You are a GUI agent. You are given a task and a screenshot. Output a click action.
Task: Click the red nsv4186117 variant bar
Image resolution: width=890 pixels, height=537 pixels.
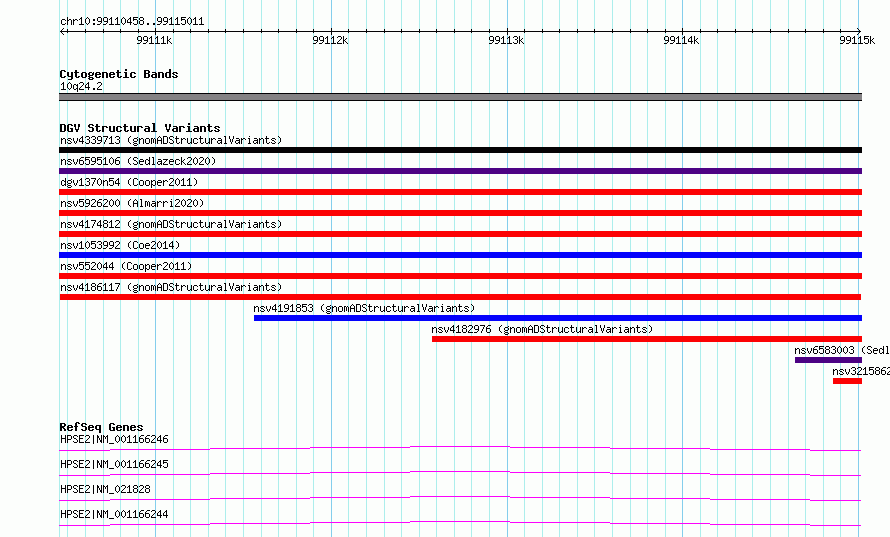(460, 297)
